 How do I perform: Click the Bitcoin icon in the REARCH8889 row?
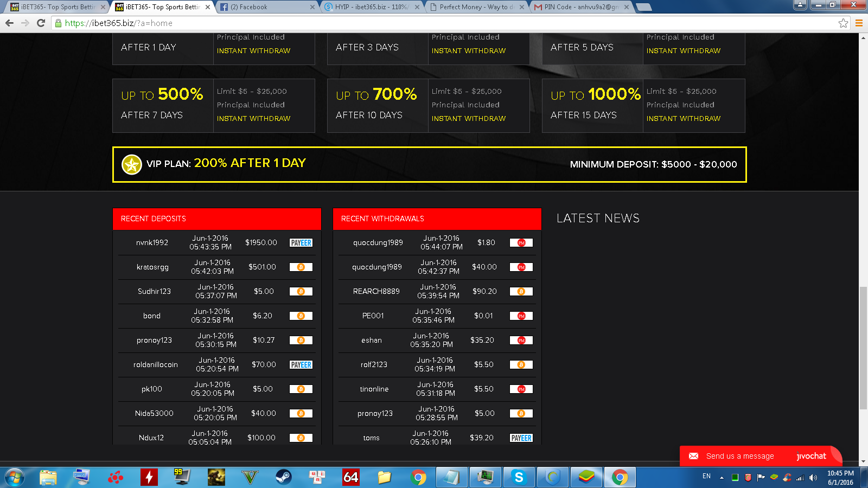521,292
